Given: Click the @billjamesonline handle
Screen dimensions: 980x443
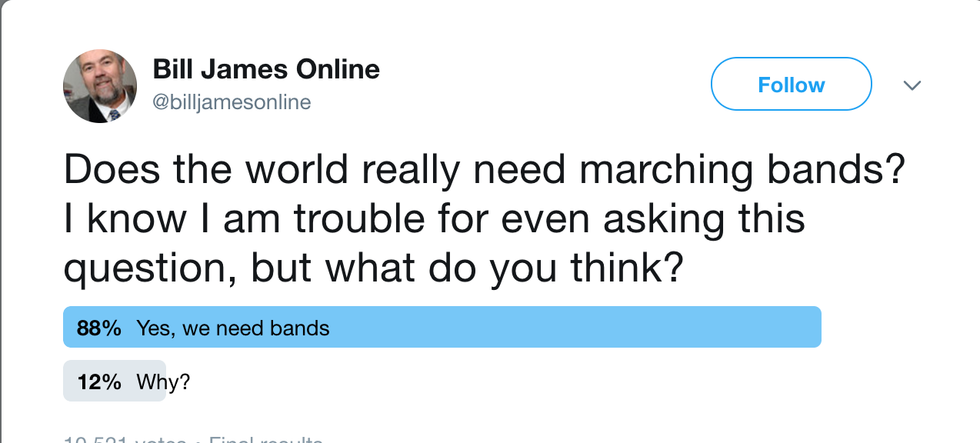Looking at the screenshot, I should click(231, 102).
